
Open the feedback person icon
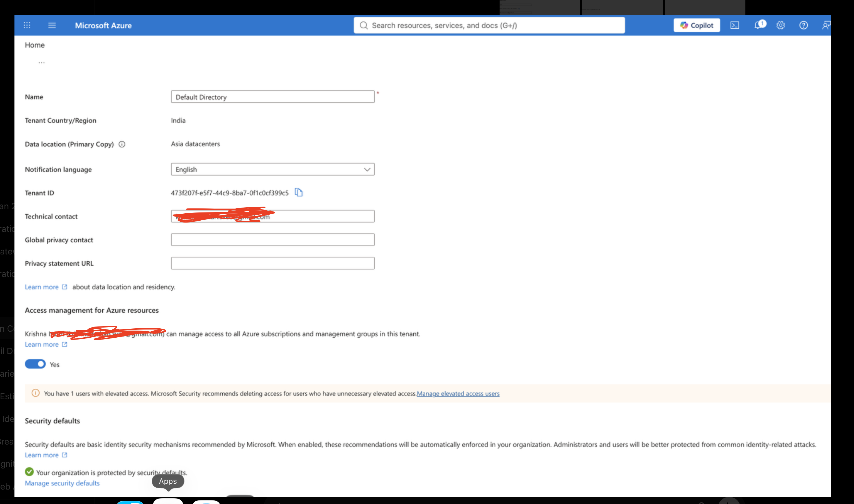point(826,25)
